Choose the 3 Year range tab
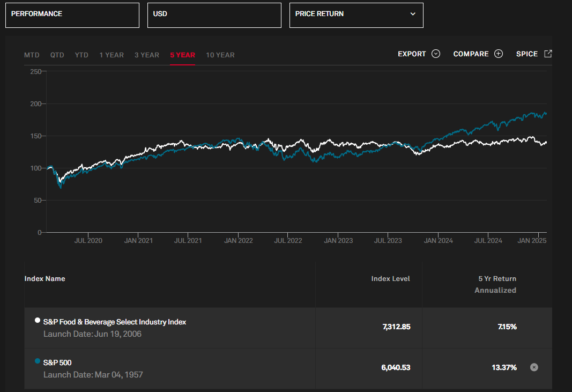The height and width of the screenshot is (392, 572). pyautogui.click(x=147, y=55)
